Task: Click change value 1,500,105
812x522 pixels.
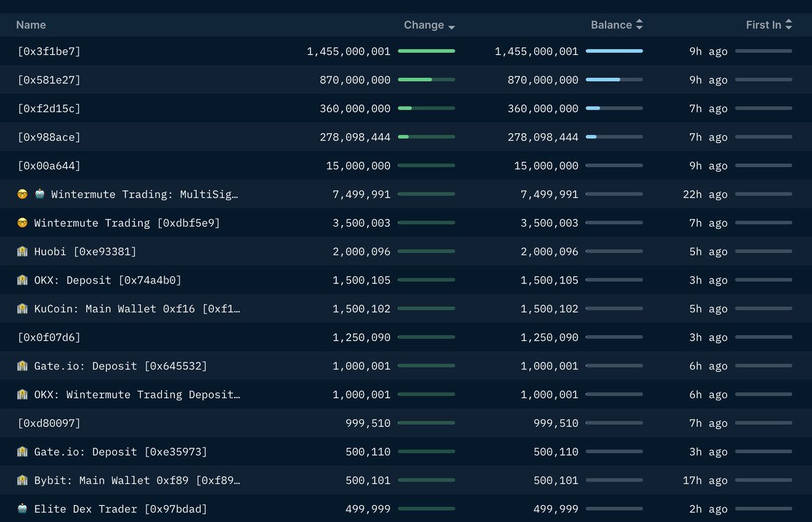Action: (362, 280)
